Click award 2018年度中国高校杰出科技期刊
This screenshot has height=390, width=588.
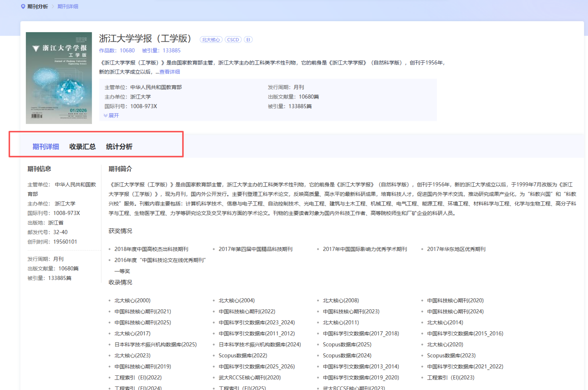point(151,249)
